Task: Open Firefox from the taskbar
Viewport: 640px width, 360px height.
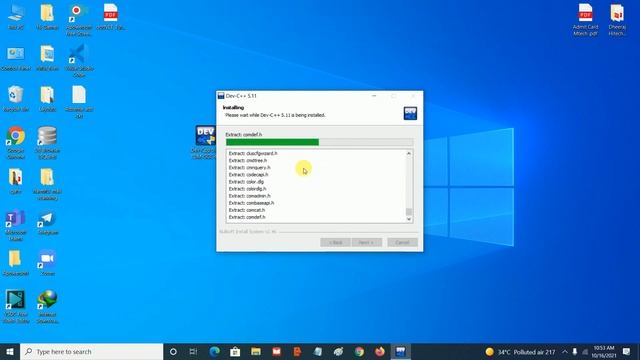Action: [380, 351]
